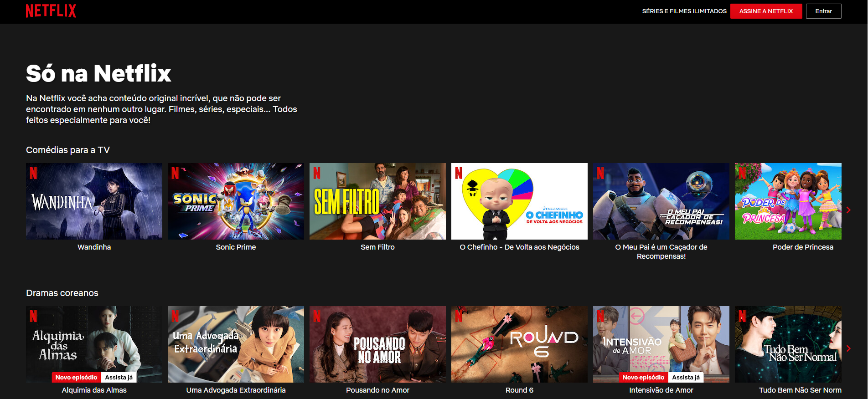Click the Wandinha title link
Screen dimensions: 868x399
click(x=94, y=247)
